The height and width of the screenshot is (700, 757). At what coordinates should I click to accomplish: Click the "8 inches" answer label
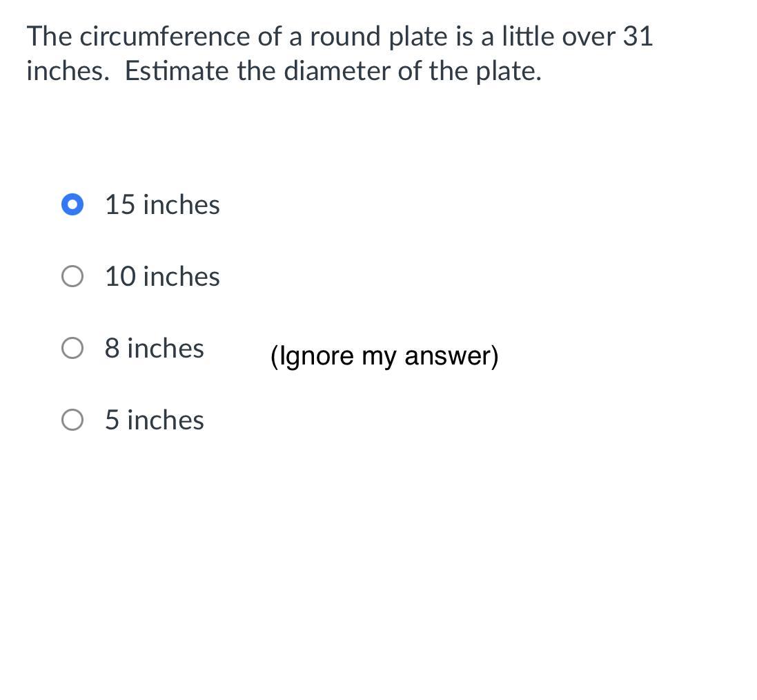coord(154,349)
